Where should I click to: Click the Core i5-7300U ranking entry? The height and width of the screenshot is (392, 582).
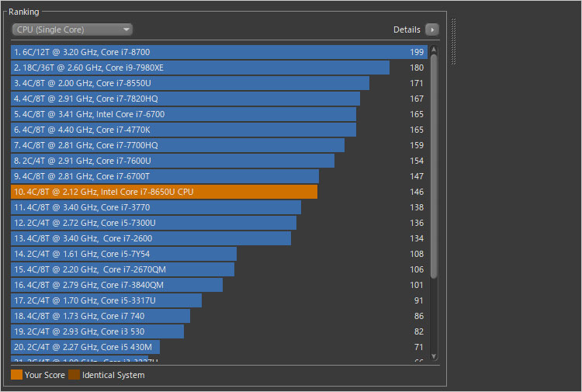click(154, 223)
